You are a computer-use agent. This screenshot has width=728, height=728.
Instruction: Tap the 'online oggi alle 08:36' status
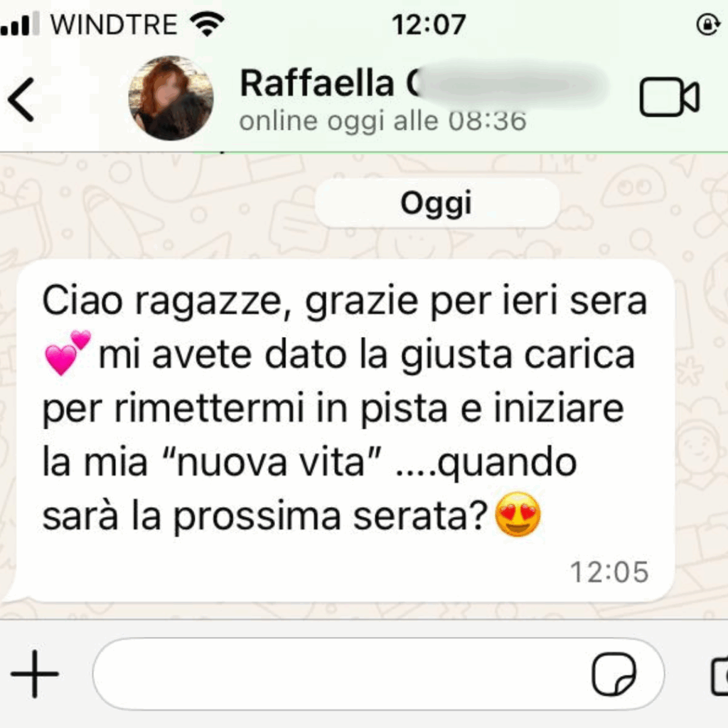pyautogui.click(x=382, y=121)
